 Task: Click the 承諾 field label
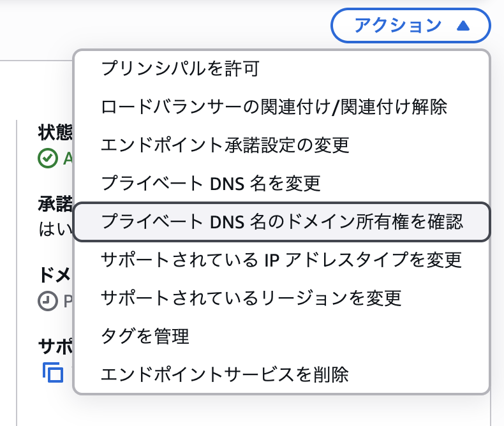coord(56,203)
